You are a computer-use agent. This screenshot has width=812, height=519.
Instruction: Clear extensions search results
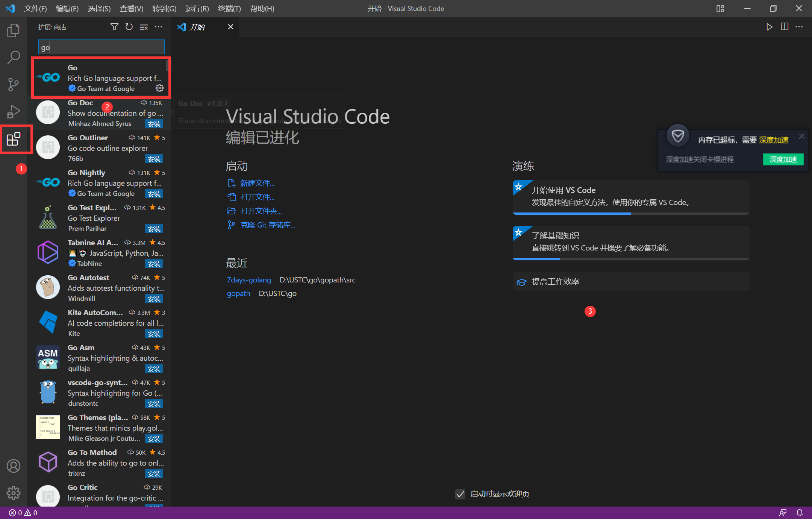click(144, 27)
